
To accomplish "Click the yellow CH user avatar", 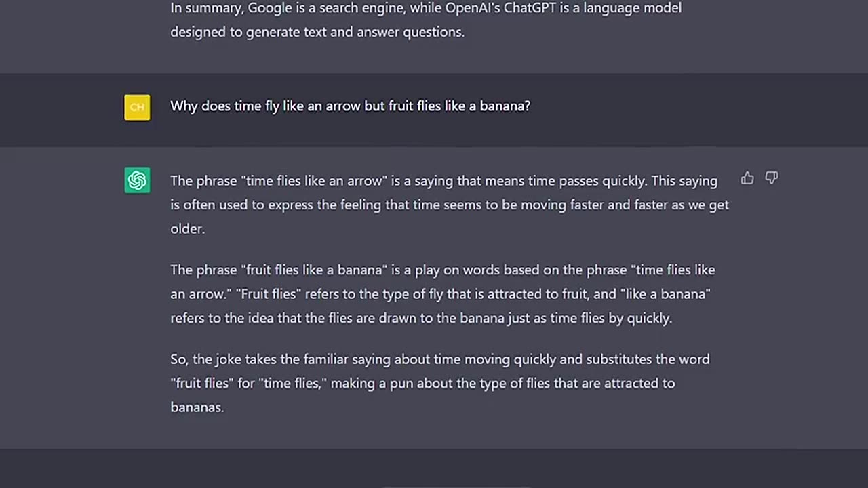I will (137, 107).
